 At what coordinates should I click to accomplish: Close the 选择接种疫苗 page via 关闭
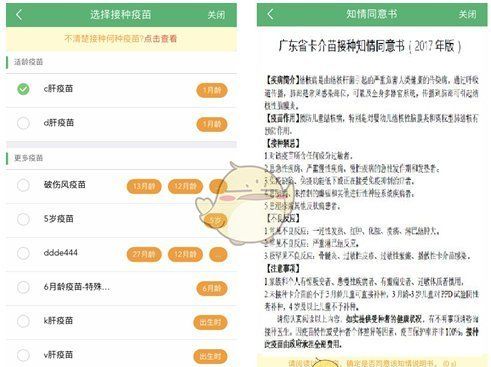coord(216,15)
